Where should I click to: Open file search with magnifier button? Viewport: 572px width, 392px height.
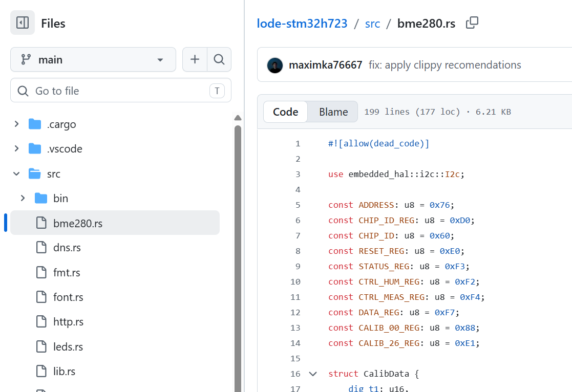219,59
